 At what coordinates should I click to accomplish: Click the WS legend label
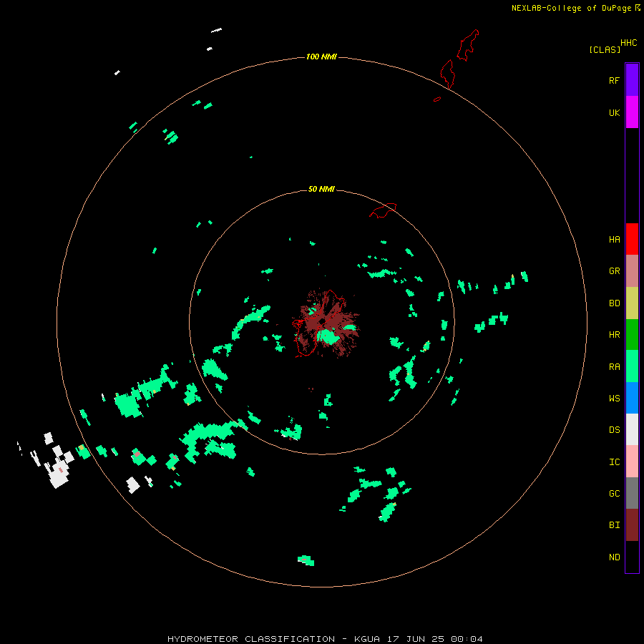pyautogui.click(x=614, y=399)
